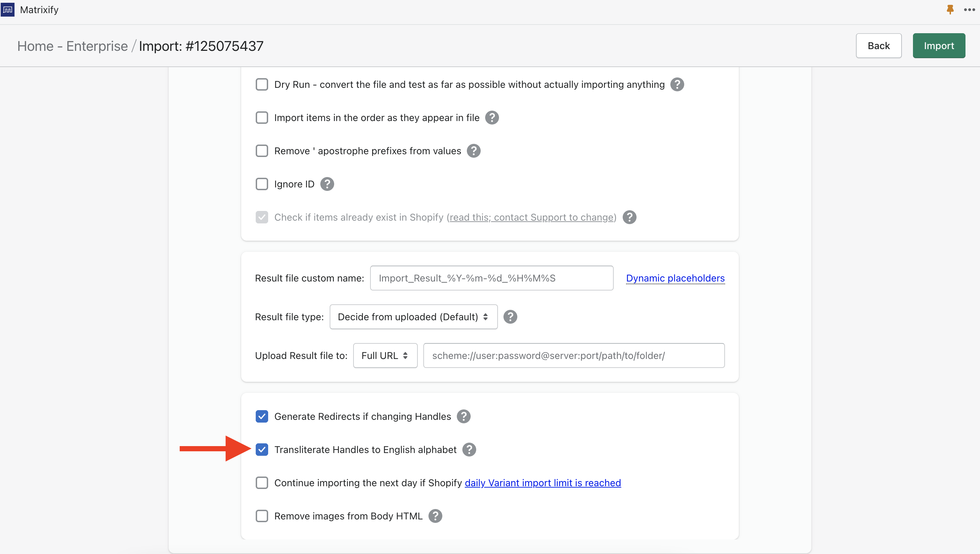The image size is (980, 554).
Task: Show help for Result file type
Action: click(x=510, y=317)
